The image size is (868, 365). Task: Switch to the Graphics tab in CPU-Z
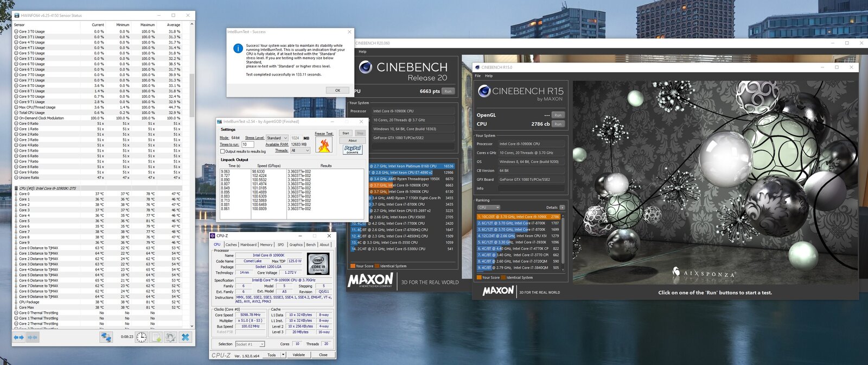coord(296,244)
